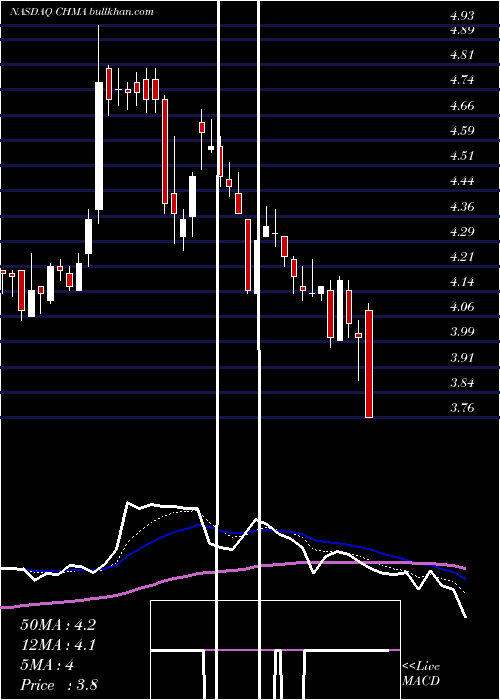
Task: Click the 4.29 price axis label
Action: point(462,232)
